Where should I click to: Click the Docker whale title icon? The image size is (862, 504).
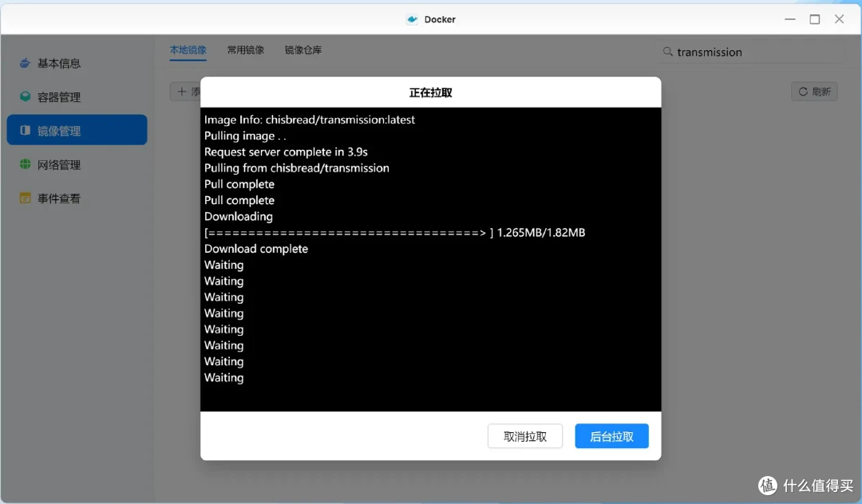(412, 19)
